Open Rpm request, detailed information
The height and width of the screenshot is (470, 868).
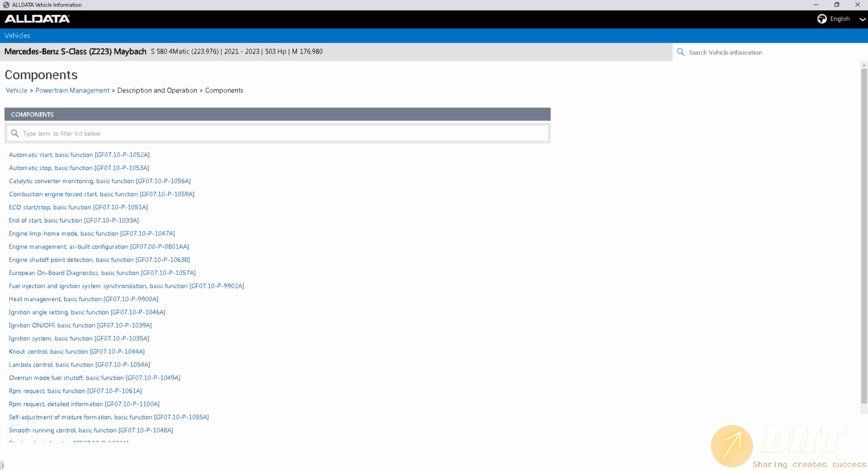pos(84,404)
